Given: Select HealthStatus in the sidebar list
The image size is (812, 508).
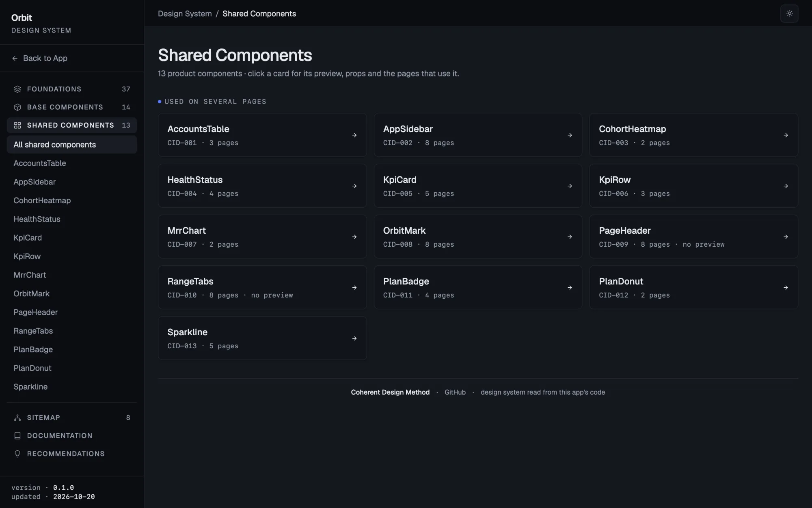Looking at the screenshot, I should coord(72,219).
